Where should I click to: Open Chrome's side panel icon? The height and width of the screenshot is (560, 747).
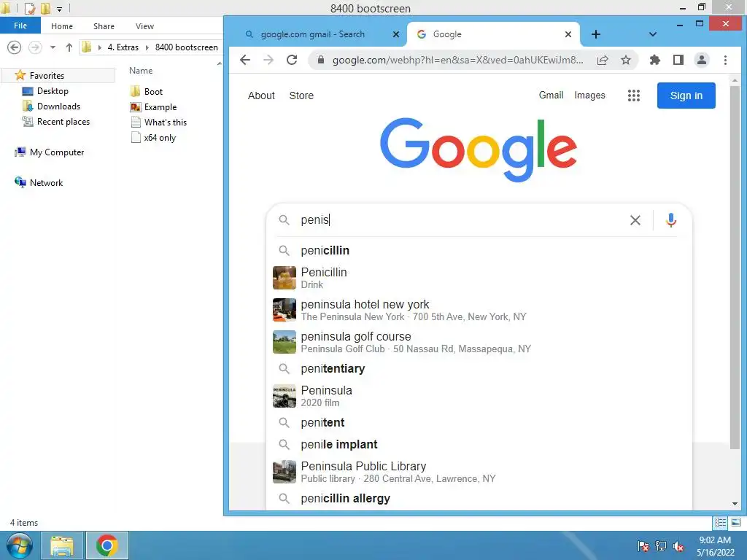(x=678, y=60)
